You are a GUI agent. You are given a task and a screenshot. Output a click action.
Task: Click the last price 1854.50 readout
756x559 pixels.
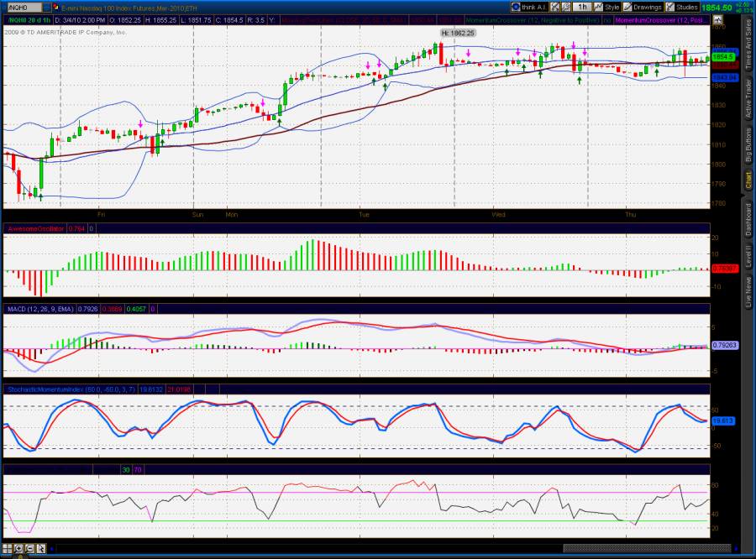tap(717, 8)
